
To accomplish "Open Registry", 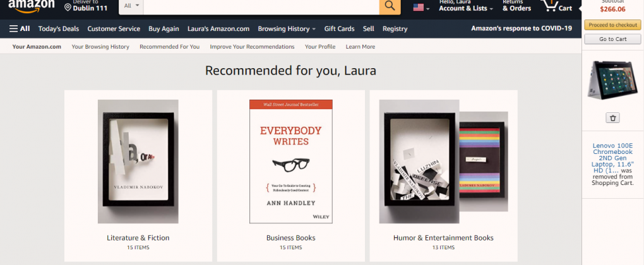I will tap(395, 29).
